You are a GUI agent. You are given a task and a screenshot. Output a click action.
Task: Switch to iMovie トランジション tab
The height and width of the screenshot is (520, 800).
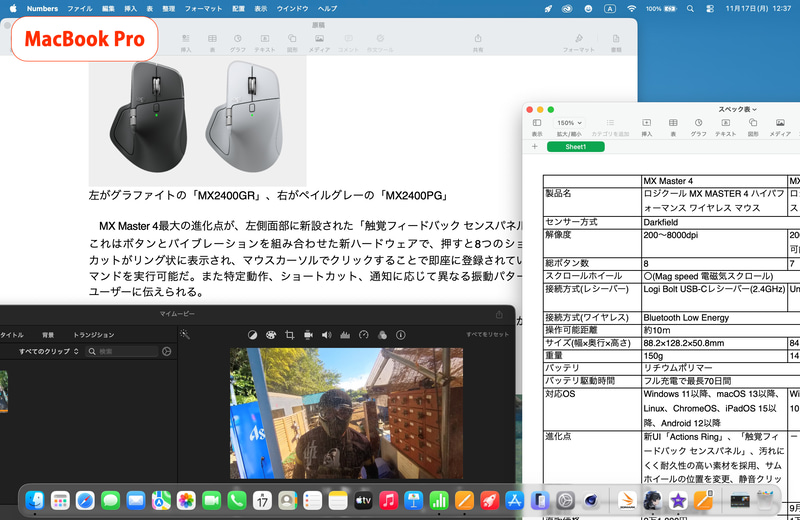point(93,335)
